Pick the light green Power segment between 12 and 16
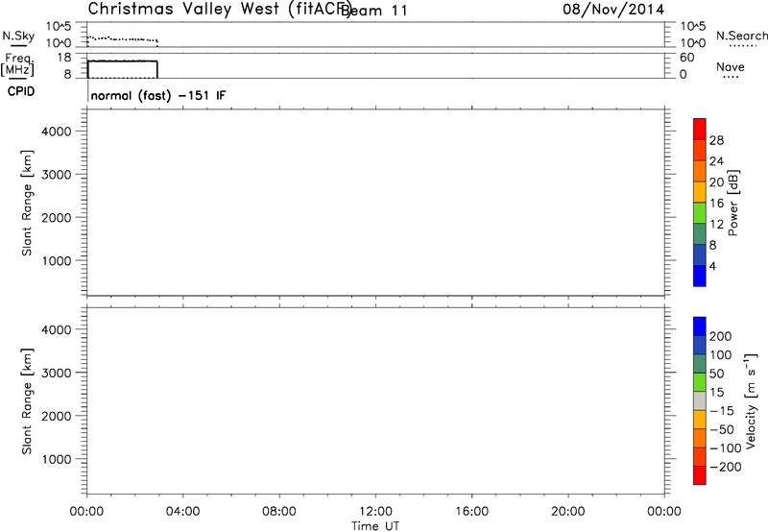768x532 pixels. point(700,213)
